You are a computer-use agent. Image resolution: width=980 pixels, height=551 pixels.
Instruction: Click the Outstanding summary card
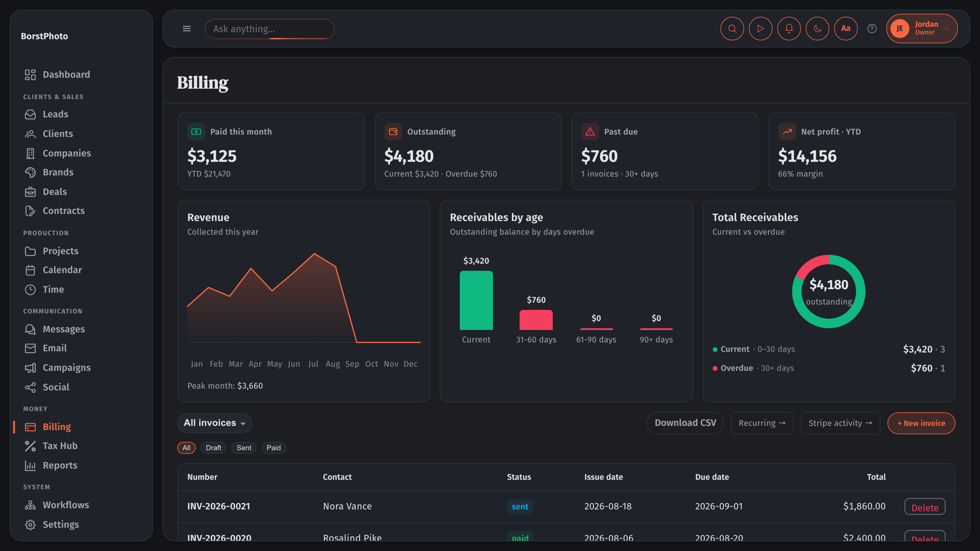tap(468, 152)
